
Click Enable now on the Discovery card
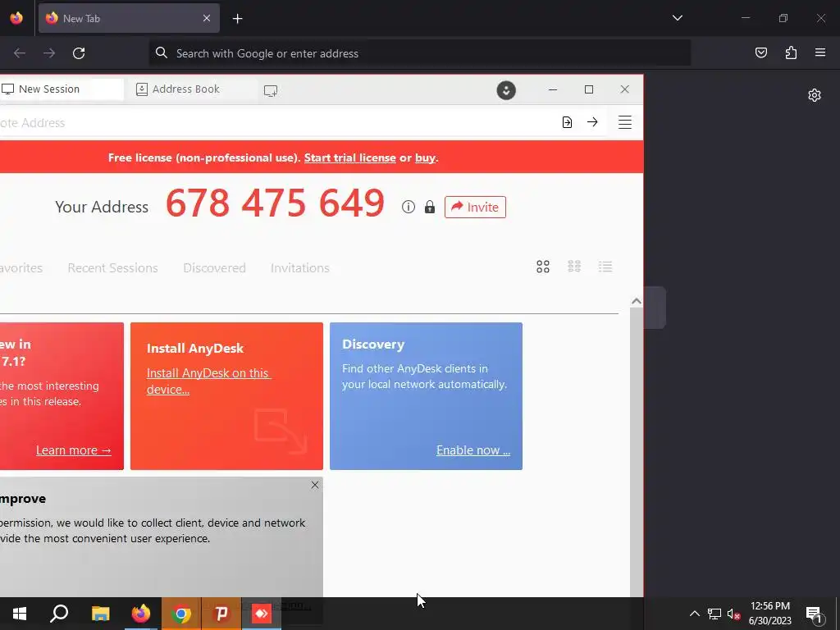pyautogui.click(x=473, y=450)
